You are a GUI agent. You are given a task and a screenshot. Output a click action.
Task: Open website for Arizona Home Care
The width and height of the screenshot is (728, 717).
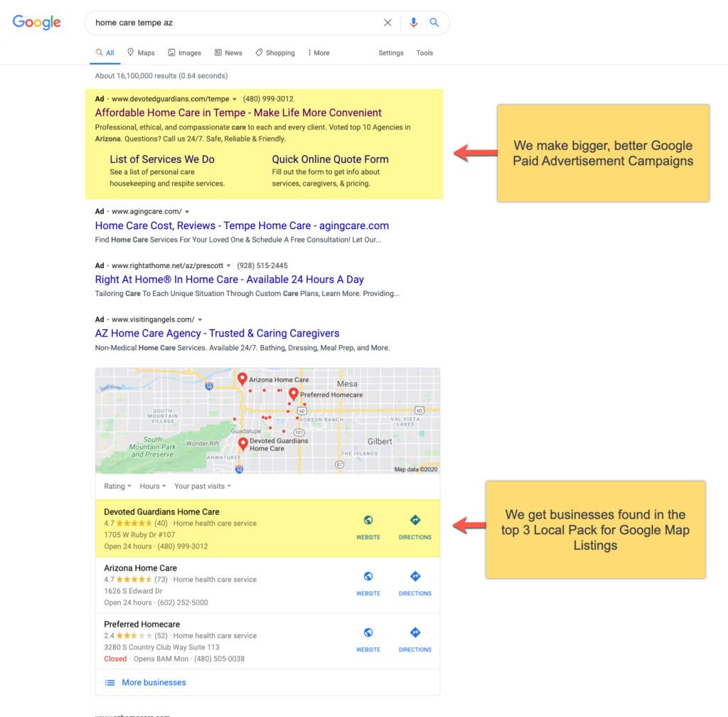tap(368, 583)
